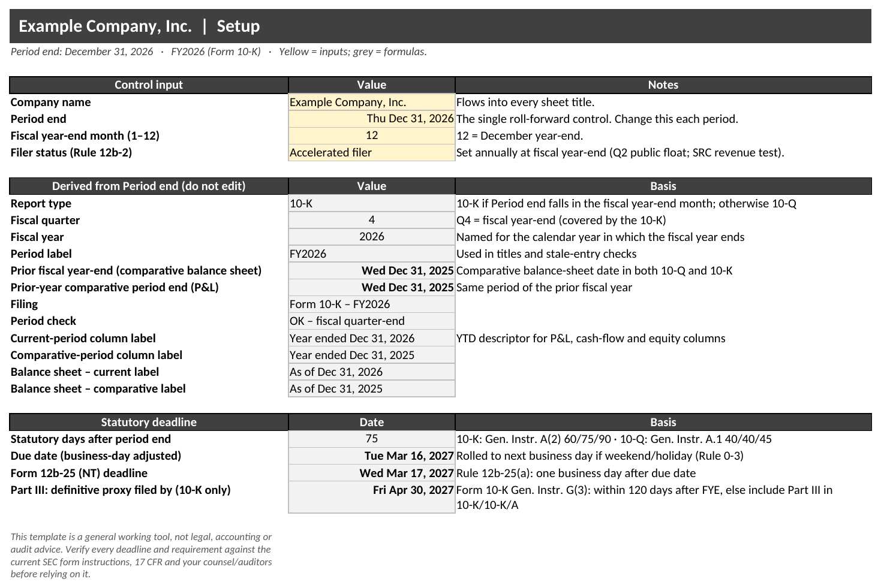Click the Statutory days after period end label

[x=91, y=439]
